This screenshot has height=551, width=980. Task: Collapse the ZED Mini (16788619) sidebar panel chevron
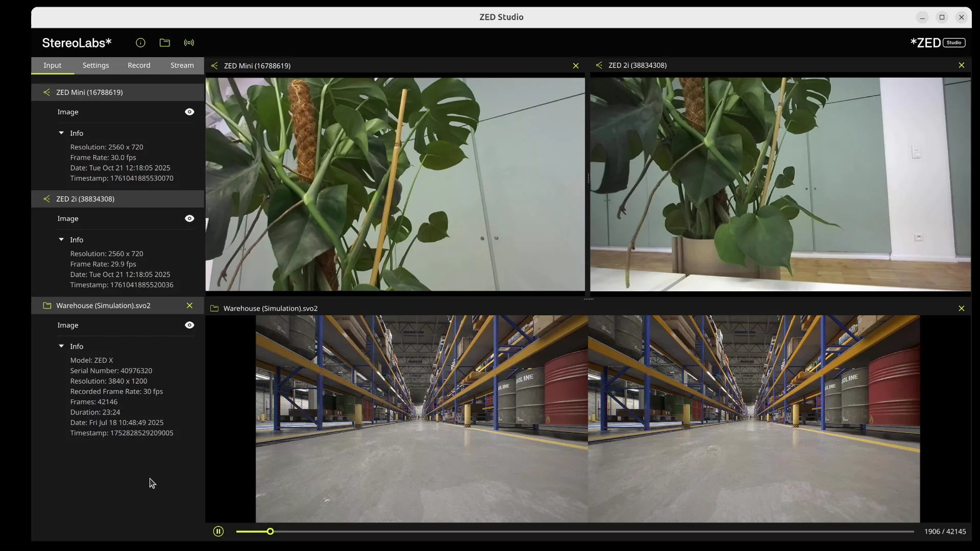pos(46,92)
